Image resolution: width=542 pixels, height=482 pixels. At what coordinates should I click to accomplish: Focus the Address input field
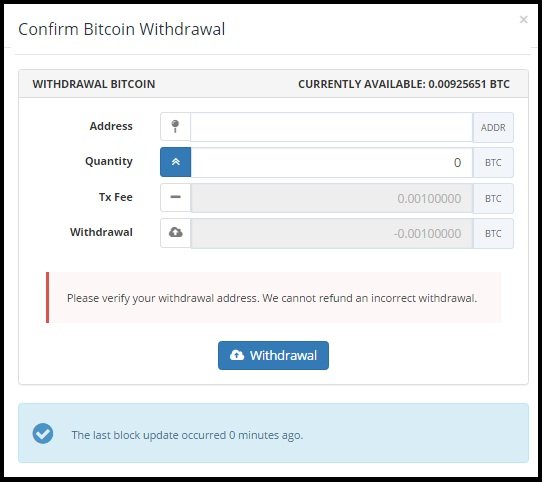[x=331, y=127]
